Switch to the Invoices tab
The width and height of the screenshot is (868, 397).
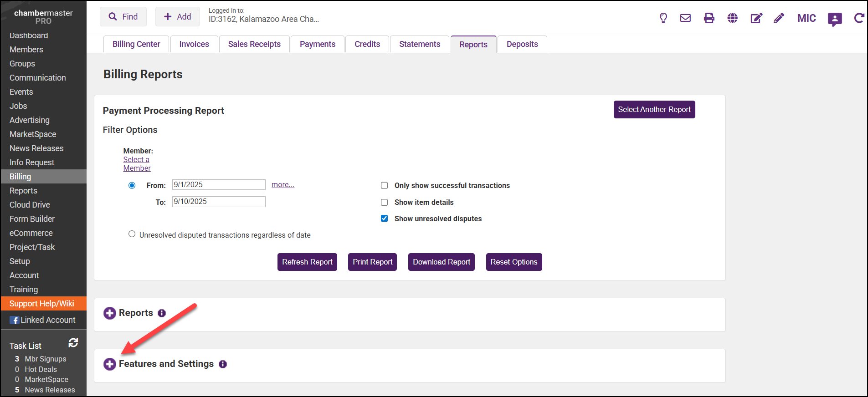pos(194,44)
